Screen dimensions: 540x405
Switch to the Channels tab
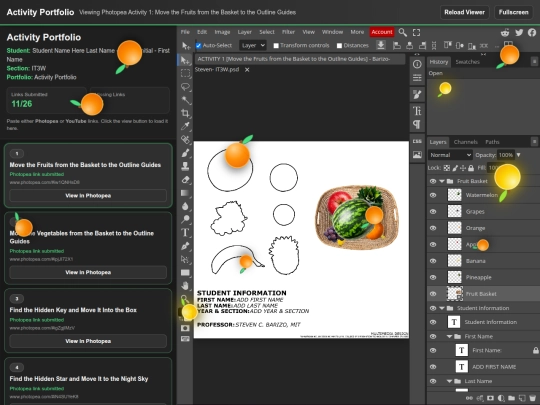click(466, 142)
